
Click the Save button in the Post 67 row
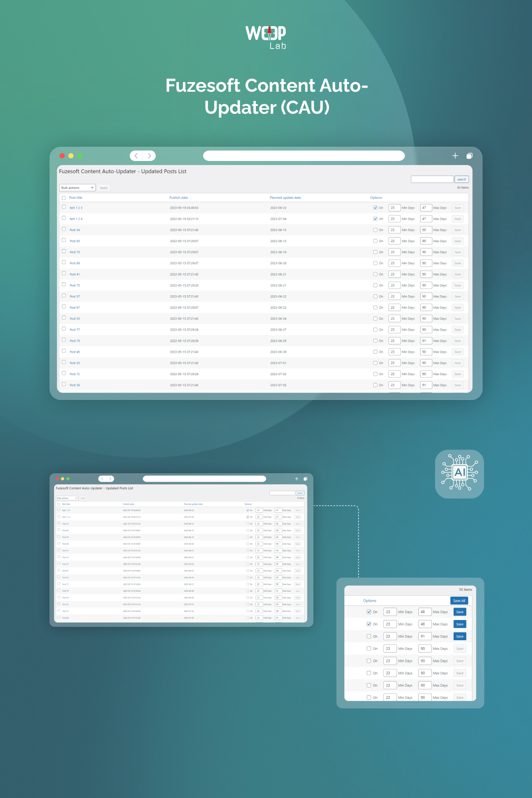tap(458, 307)
